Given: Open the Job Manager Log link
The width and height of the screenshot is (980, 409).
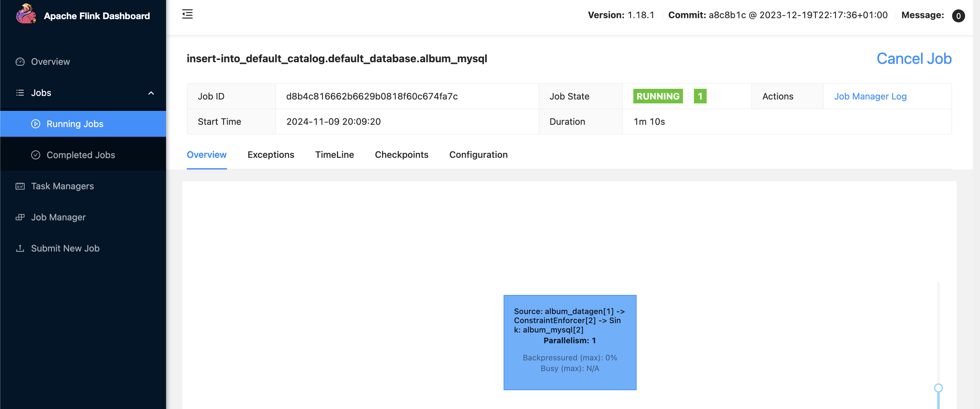Looking at the screenshot, I should pos(870,96).
